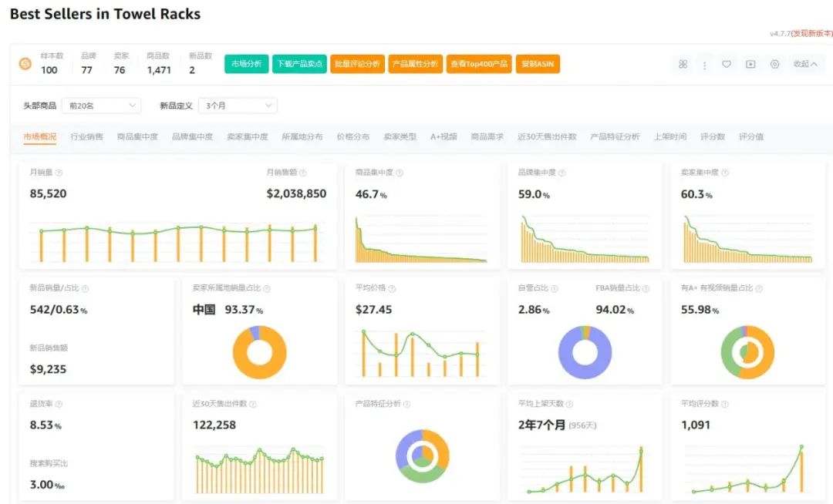This screenshot has width=833, height=504.
Task: Open the 商品需求 tab
Action: (x=487, y=137)
